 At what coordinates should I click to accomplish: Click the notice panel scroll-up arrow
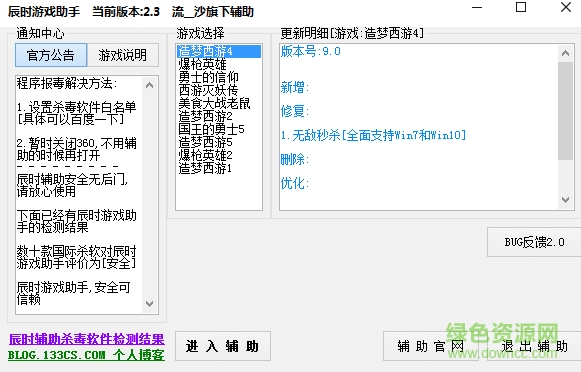click(x=150, y=85)
